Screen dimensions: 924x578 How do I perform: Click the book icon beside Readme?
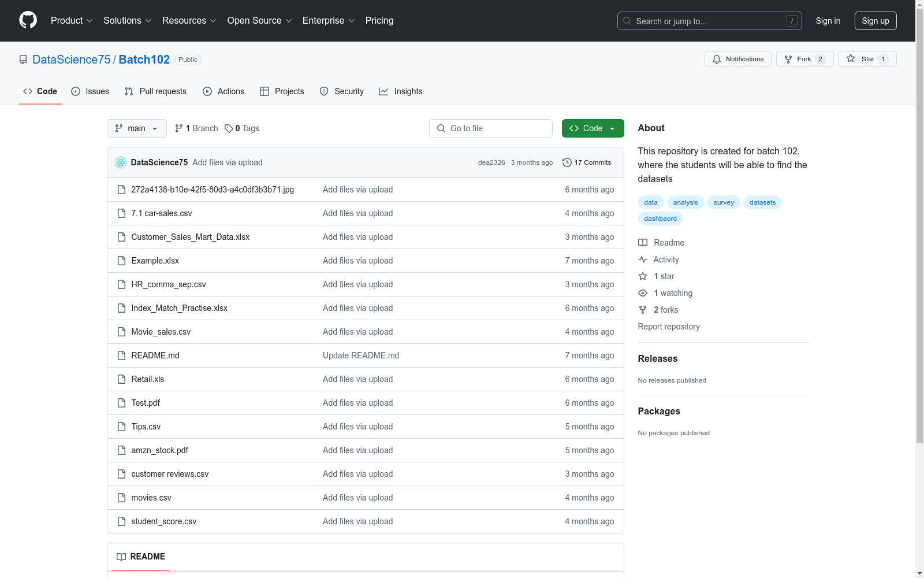[x=643, y=243]
